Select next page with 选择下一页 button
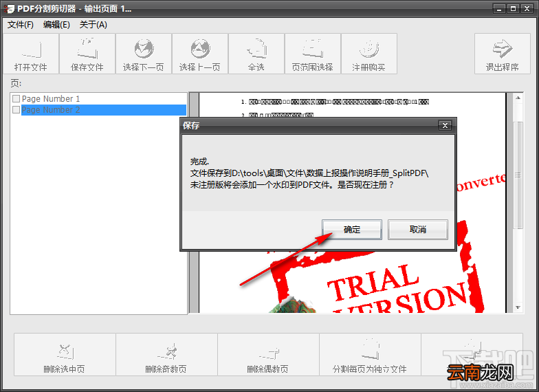 click(144, 54)
